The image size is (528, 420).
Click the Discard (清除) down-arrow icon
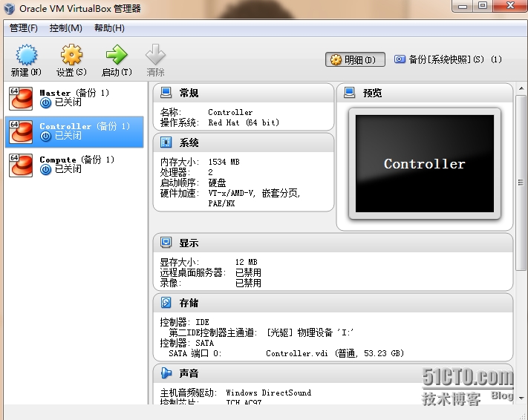pyautogui.click(x=155, y=54)
